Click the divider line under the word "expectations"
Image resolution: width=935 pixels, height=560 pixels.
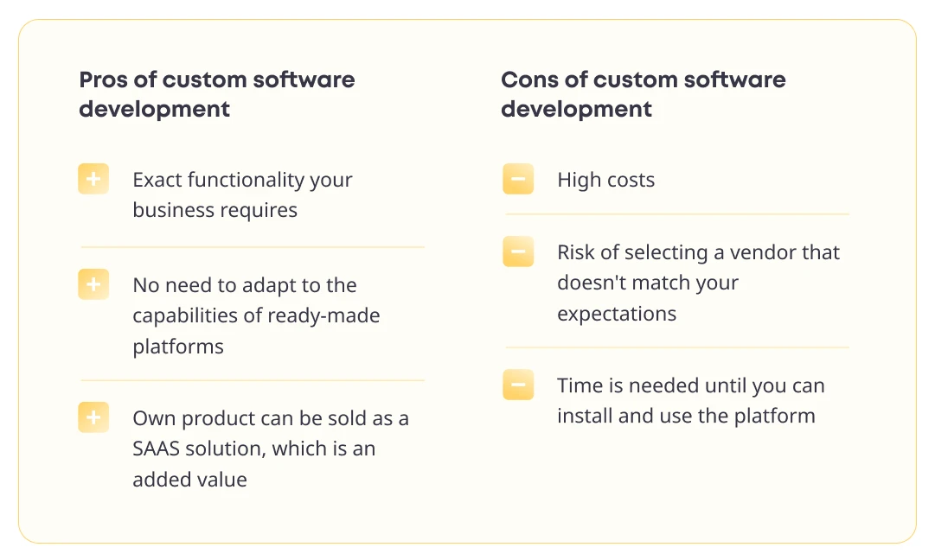(x=677, y=347)
